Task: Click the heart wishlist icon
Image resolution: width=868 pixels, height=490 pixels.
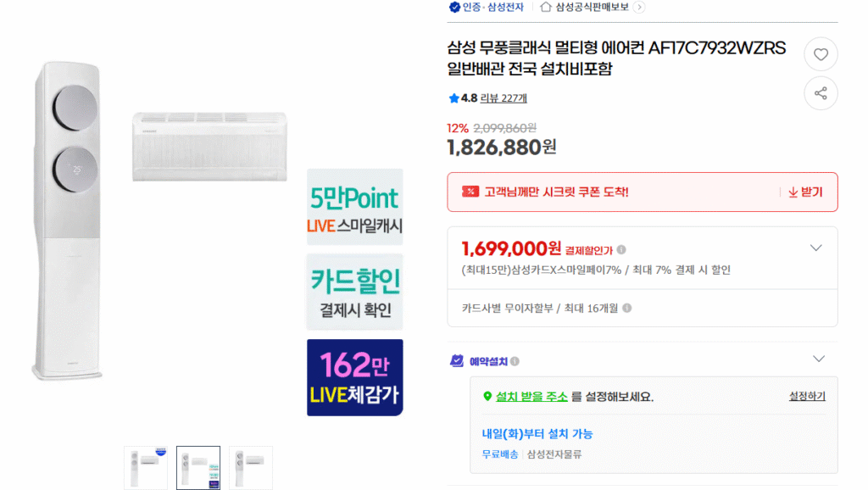Action: point(821,53)
